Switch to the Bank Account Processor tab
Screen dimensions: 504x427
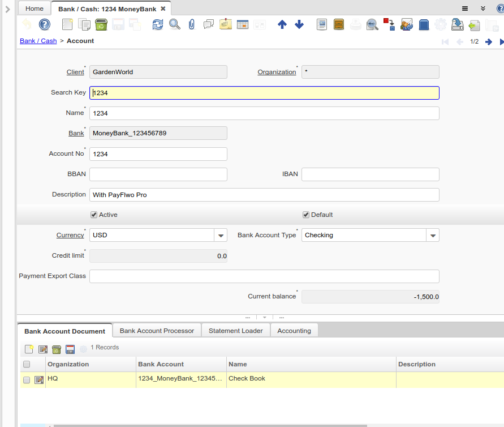click(x=157, y=331)
